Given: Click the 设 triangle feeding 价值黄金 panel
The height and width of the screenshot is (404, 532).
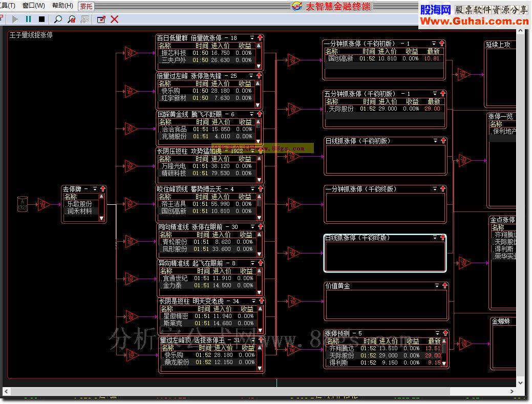Looking at the screenshot, I should (x=294, y=301).
